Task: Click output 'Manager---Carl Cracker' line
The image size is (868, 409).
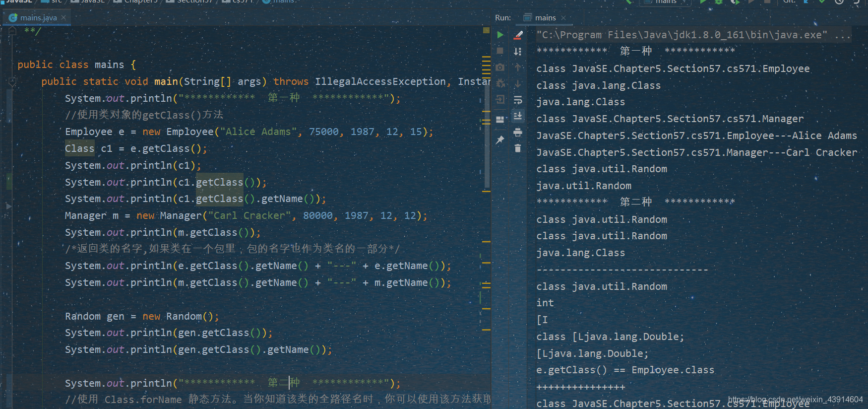Action: 696,152
